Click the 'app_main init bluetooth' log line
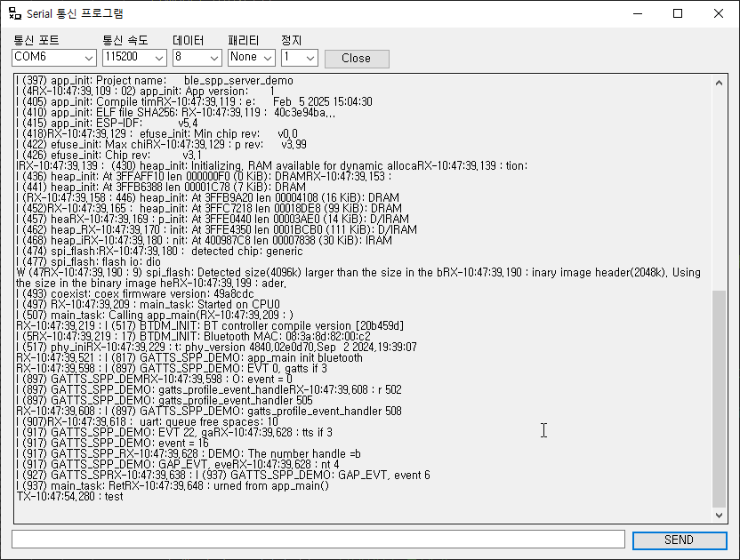This screenshot has height=560, width=740. point(189,358)
